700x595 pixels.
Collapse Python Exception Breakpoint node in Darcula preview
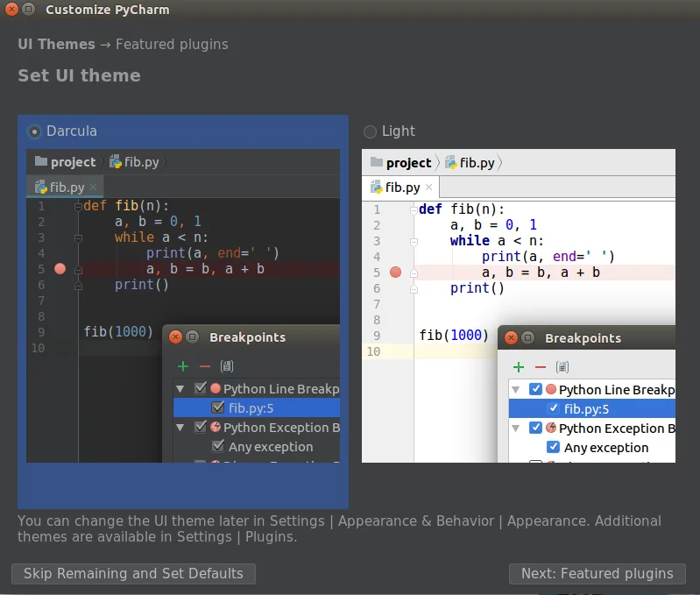coord(180,427)
